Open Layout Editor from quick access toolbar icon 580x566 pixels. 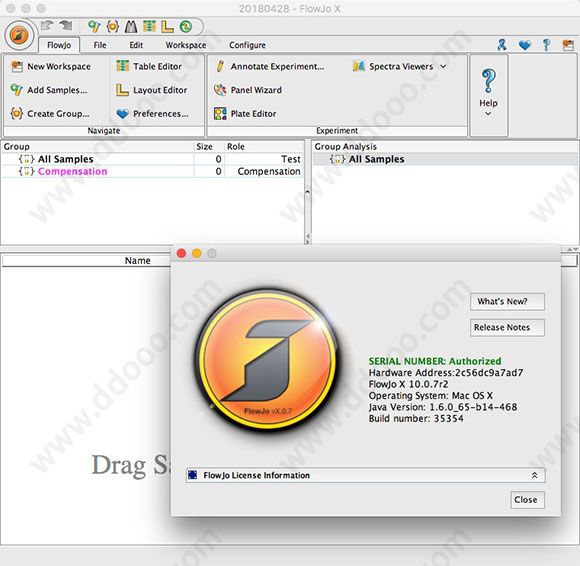coord(167,26)
